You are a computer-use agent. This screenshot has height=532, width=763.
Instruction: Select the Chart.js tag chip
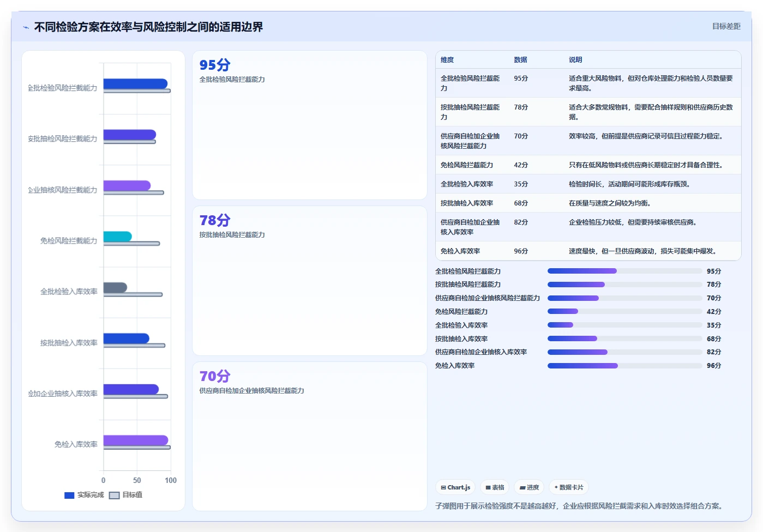pyautogui.click(x=455, y=487)
